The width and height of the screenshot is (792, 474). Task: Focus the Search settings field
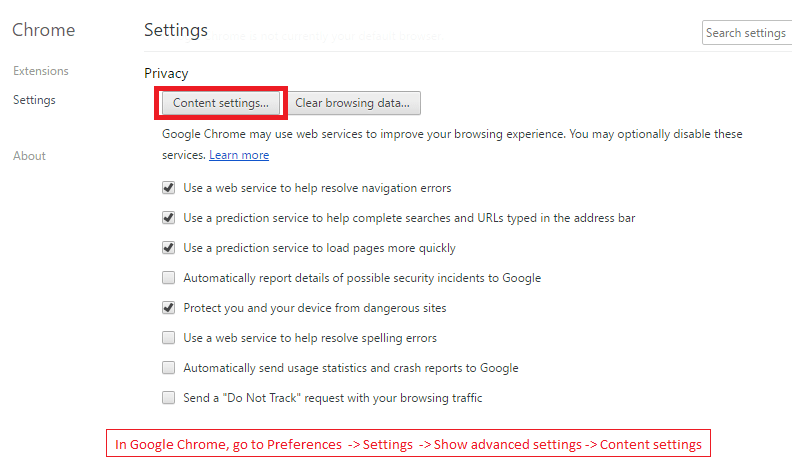point(747,33)
